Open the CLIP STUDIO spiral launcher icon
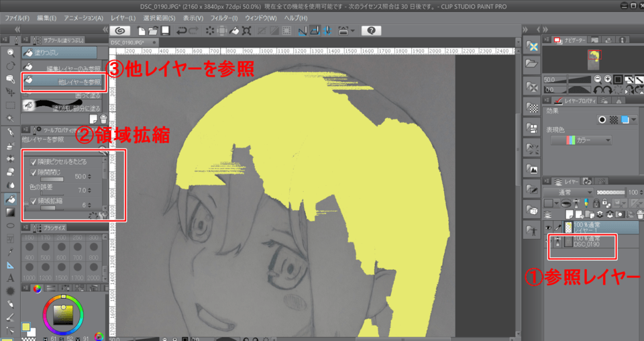The width and height of the screenshot is (644, 341). (x=119, y=31)
